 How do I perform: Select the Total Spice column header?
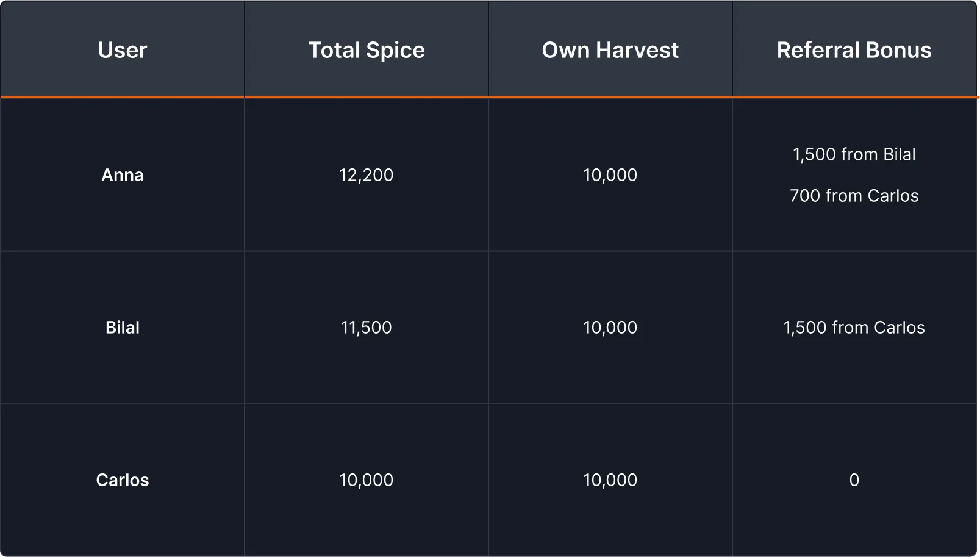tap(367, 50)
